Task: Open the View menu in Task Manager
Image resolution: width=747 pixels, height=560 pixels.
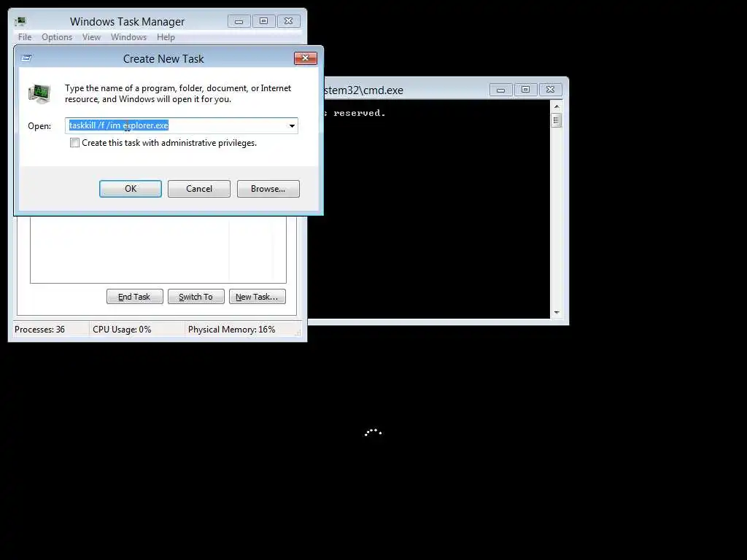Action: (91, 37)
